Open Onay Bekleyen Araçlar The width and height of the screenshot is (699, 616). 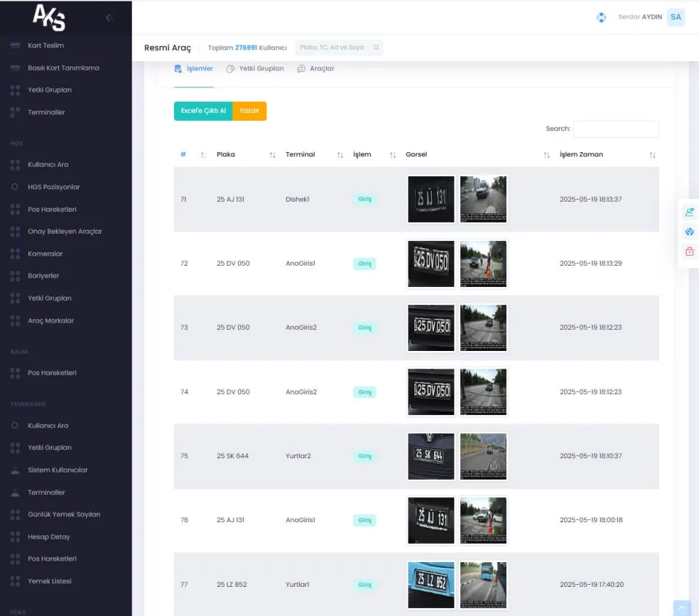pos(65,232)
